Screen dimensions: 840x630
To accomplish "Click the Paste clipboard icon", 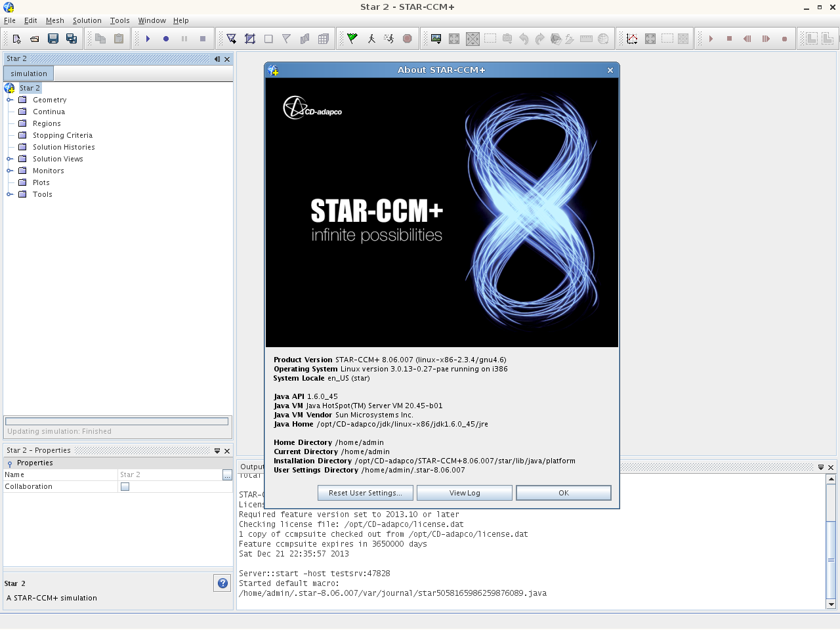I will (119, 39).
